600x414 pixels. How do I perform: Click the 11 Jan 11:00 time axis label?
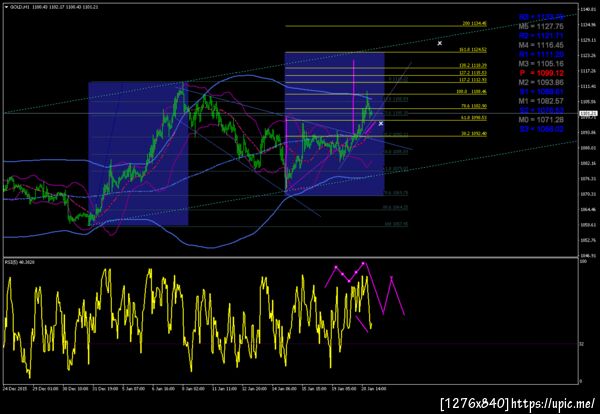(x=223, y=388)
